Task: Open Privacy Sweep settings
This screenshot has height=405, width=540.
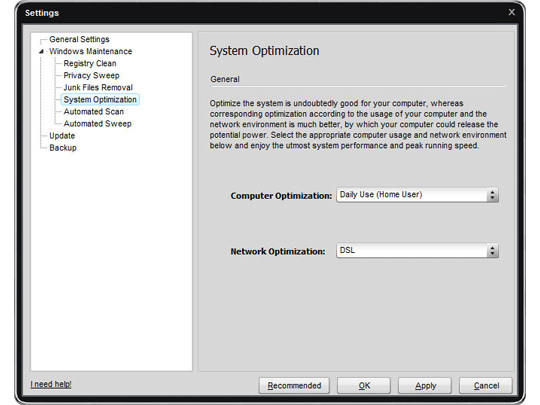Action: [91, 75]
